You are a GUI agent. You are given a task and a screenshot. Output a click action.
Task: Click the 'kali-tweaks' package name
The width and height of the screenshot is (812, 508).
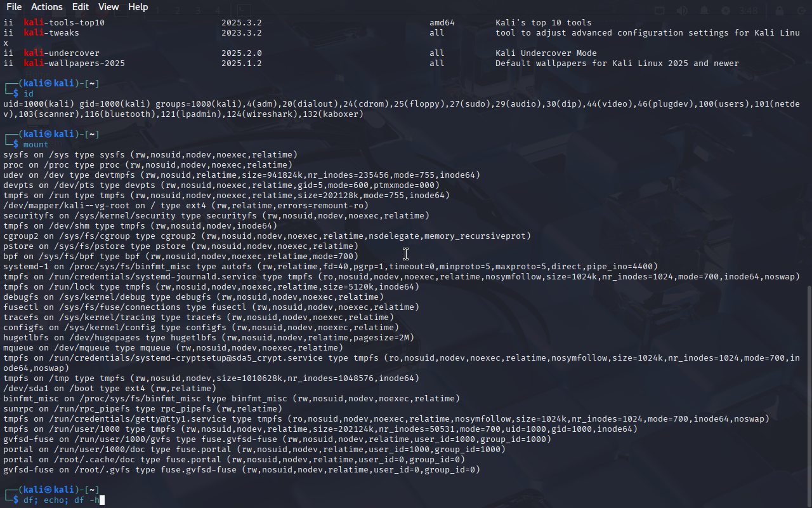(51, 33)
